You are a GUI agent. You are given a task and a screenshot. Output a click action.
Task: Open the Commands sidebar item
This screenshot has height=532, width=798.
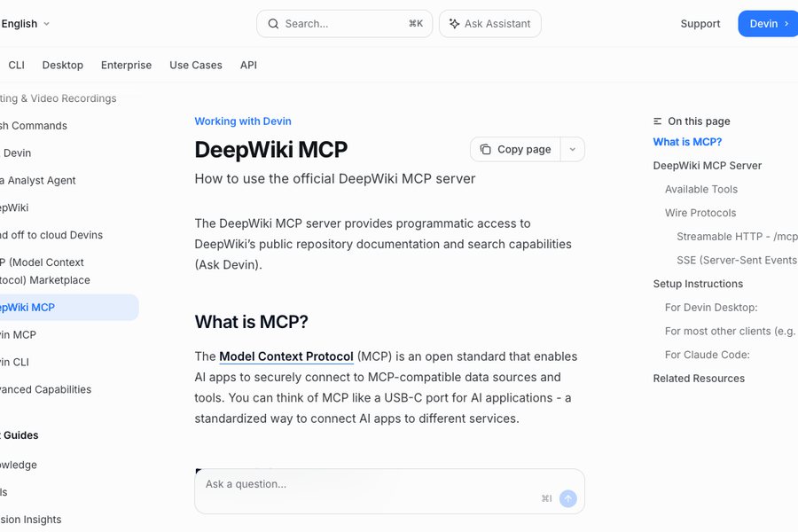pos(34,126)
